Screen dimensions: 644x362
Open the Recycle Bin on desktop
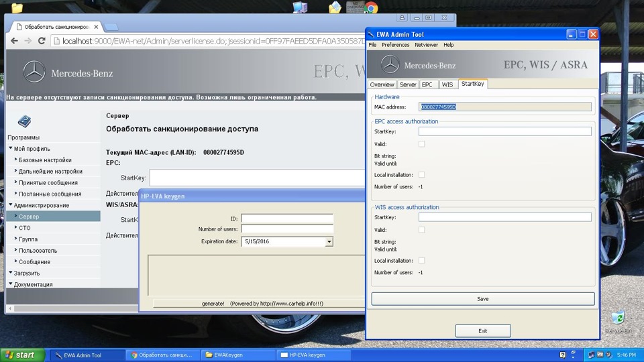618,318
